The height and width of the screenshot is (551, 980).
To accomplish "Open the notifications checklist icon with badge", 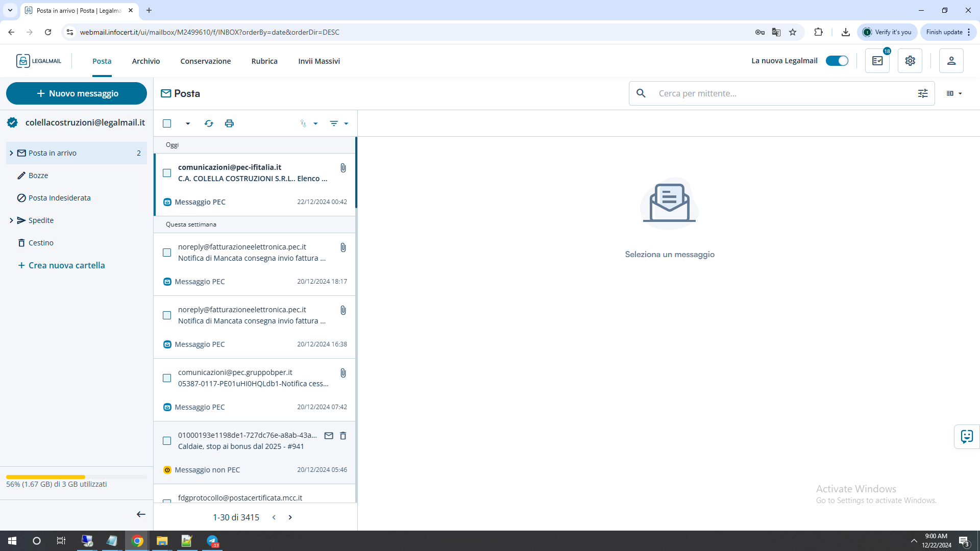I will (877, 61).
